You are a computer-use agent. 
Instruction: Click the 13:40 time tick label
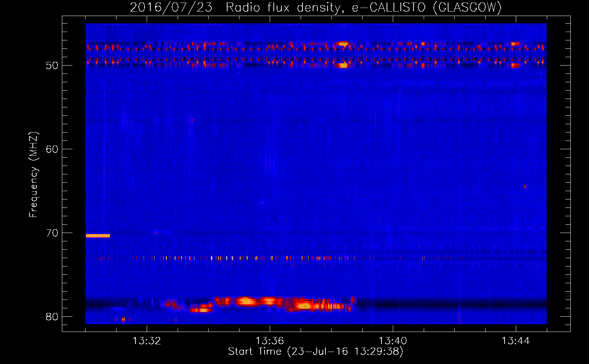[393, 341]
